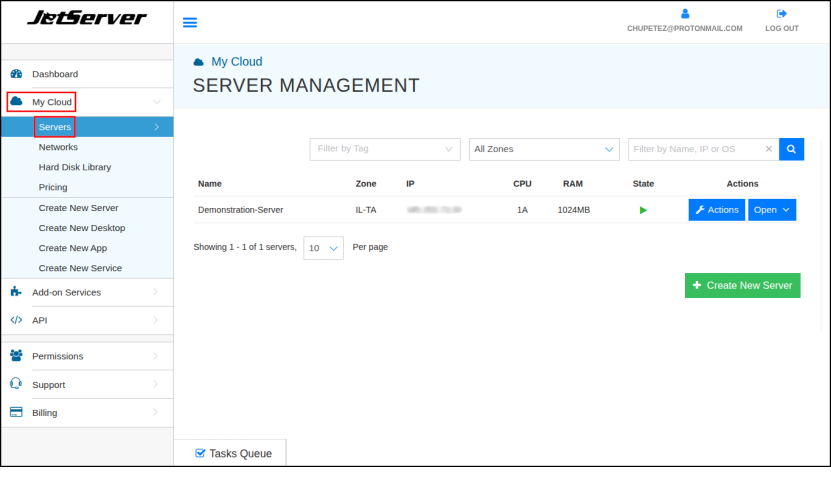Click the Billing card icon
The width and height of the screenshot is (831, 497).
[x=16, y=412]
